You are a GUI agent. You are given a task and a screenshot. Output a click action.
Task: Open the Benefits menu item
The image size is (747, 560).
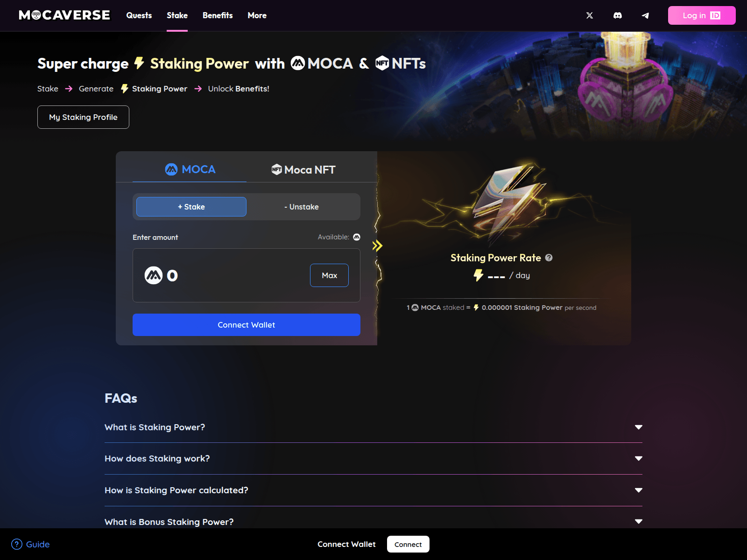click(x=218, y=15)
